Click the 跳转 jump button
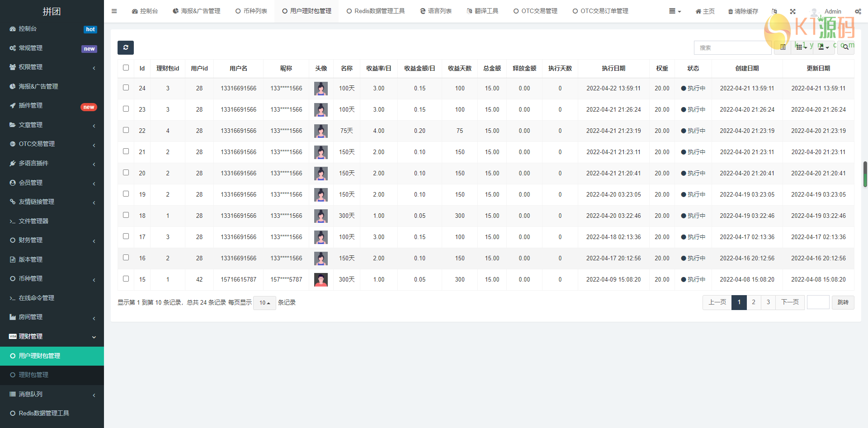The image size is (868, 428). (x=843, y=302)
